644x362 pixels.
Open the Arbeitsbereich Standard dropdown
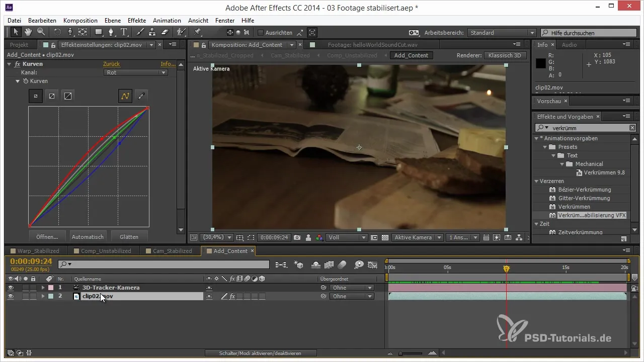501,33
